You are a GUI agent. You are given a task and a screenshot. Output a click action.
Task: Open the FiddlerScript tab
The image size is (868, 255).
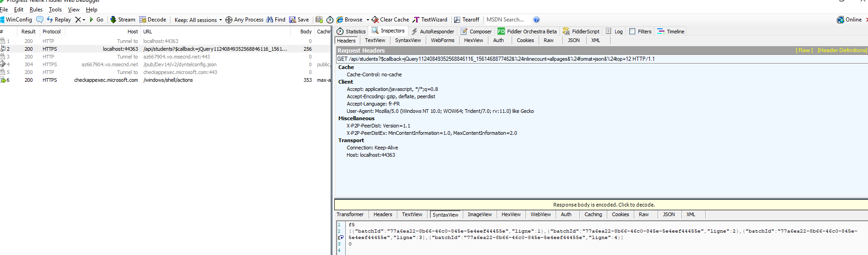[x=581, y=32]
